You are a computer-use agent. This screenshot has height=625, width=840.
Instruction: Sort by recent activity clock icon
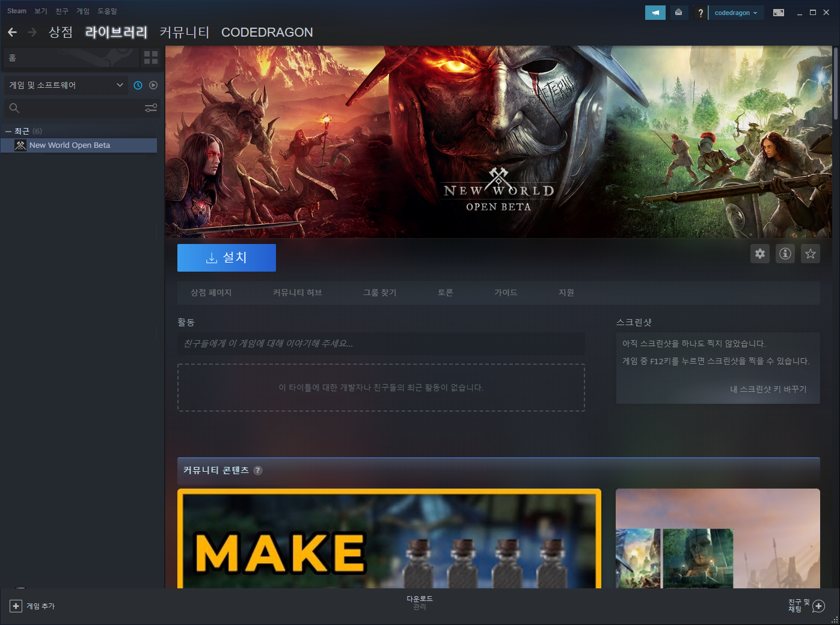pyautogui.click(x=138, y=85)
